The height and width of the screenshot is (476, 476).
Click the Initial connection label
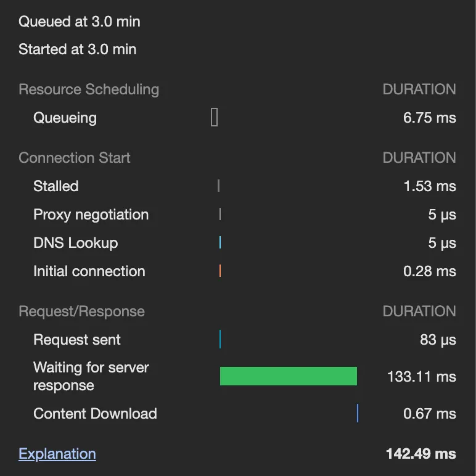[89, 271]
